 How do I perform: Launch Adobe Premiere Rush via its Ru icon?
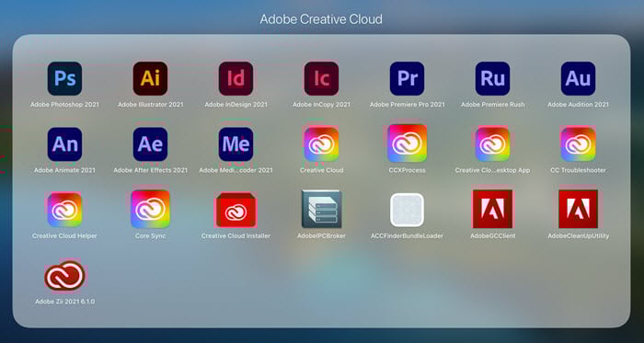point(492,78)
